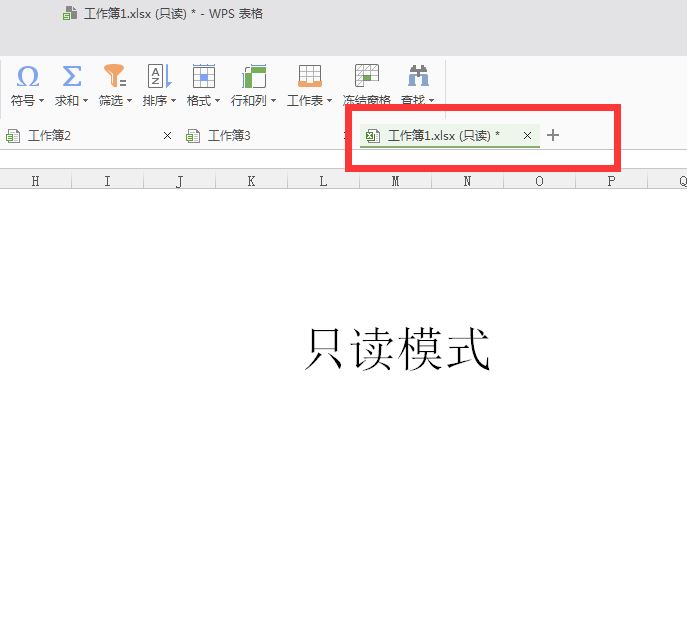The width and height of the screenshot is (687, 643).
Task: Select column O header
Action: point(539,181)
